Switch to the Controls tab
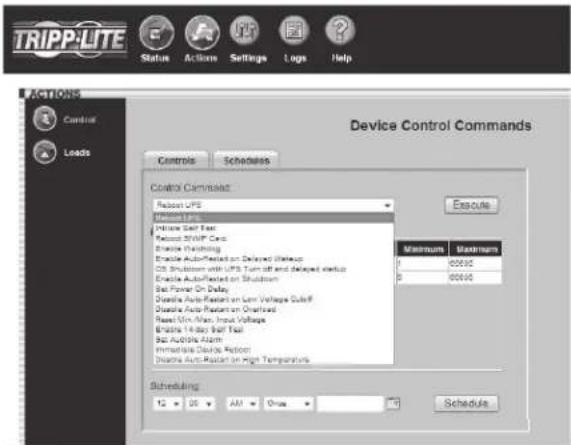The height and width of the screenshot is (445, 571). 176,160
